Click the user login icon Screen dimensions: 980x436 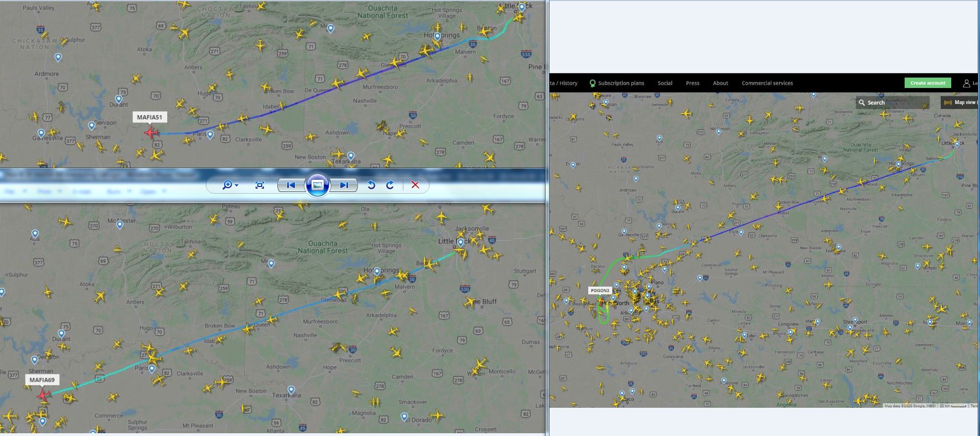(x=966, y=83)
